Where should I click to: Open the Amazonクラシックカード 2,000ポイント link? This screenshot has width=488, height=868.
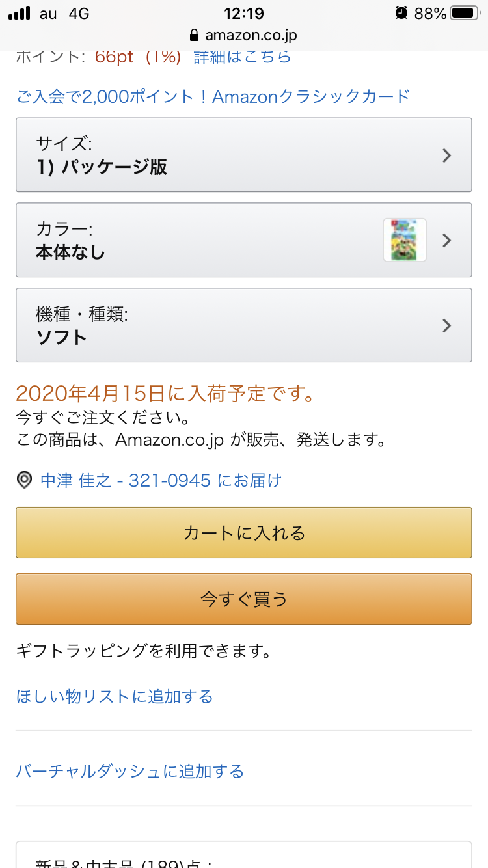(x=213, y=96)
